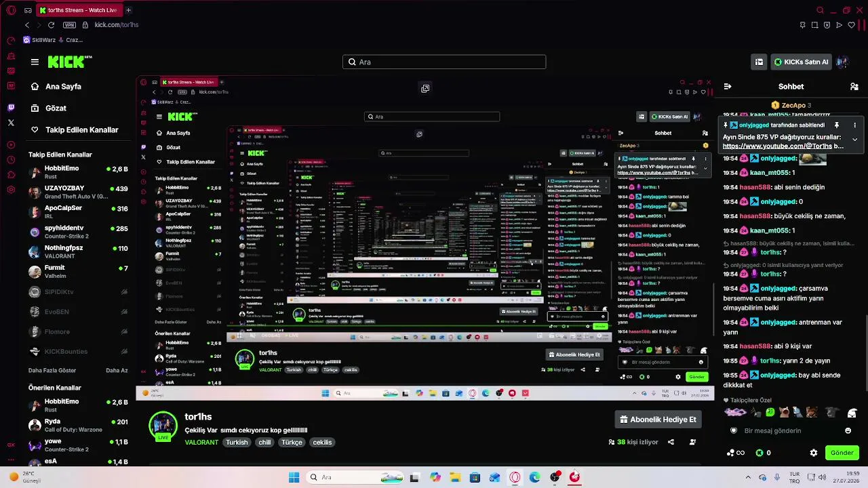Viewport: 868px width, 488px height.
Task: Collapse list with Daha Az
Action: pos(117,371)
